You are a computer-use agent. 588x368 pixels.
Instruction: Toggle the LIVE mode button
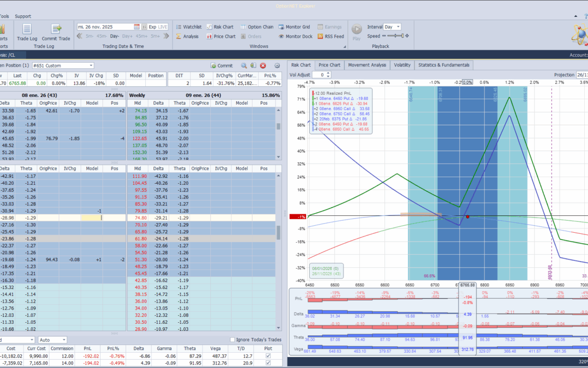pyautogui.click(x=163, y=27)
